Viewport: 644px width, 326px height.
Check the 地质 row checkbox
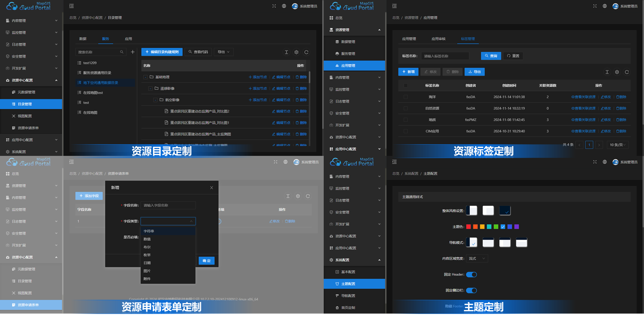click(x=405, y=120)
